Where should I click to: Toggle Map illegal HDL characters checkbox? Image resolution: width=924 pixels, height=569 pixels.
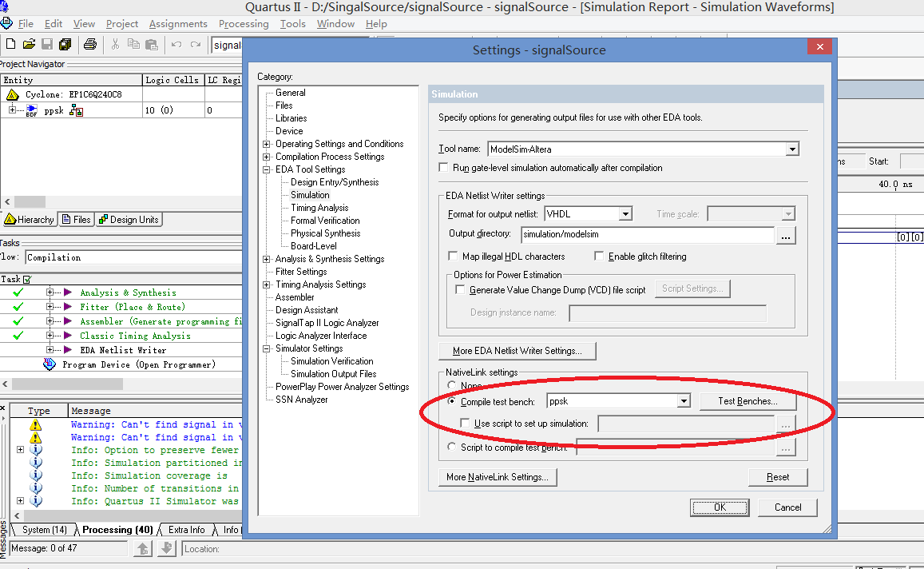453,256
